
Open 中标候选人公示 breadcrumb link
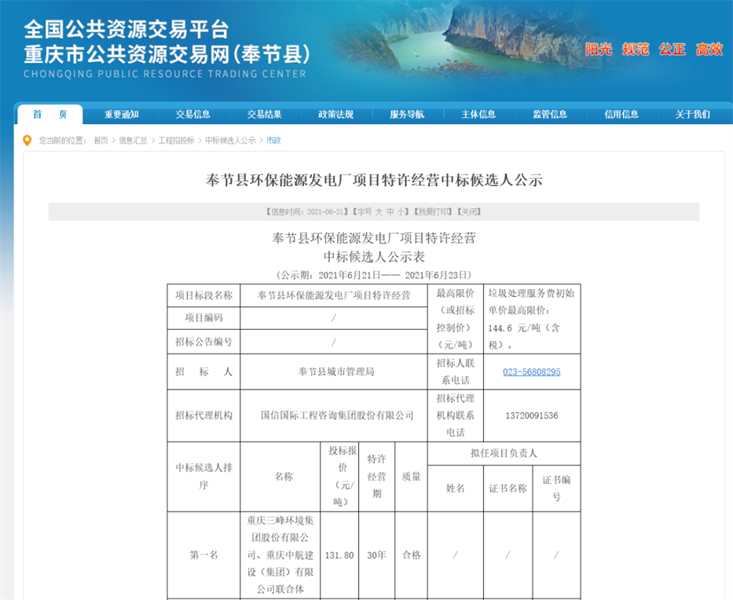pos(230,141)
